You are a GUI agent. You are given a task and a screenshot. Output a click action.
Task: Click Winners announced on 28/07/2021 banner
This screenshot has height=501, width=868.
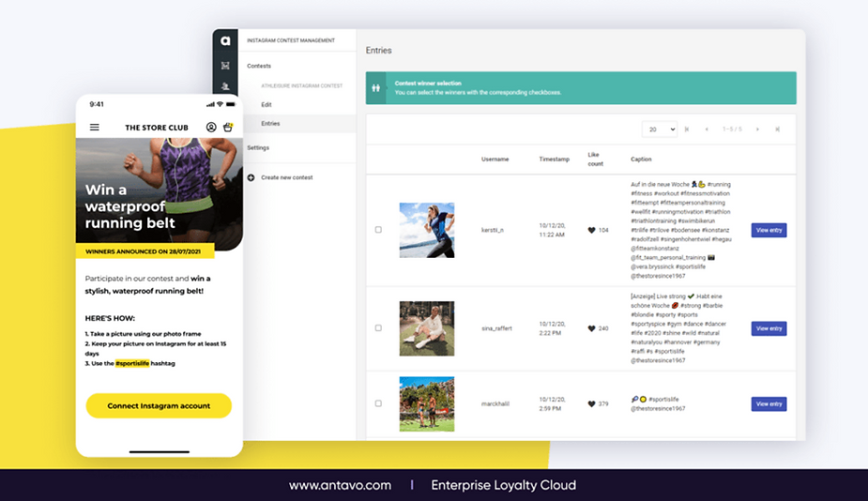coord(145,251)
